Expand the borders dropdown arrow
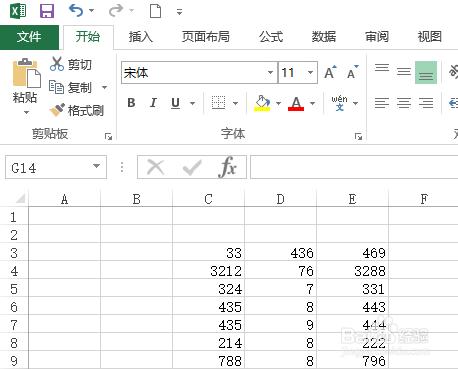 pyautogui.click(x=236, y=103)
